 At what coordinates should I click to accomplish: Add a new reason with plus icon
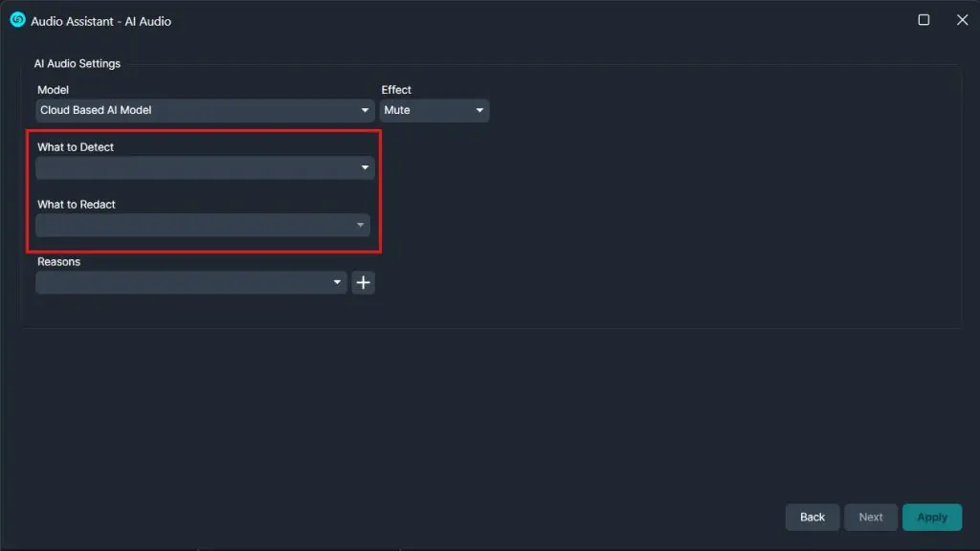point(363,282)
